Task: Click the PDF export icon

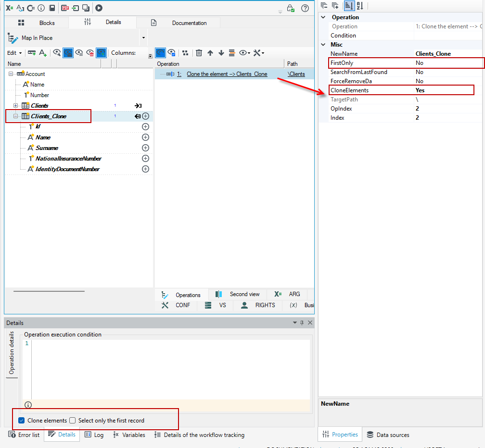Action: click(65, 8)
